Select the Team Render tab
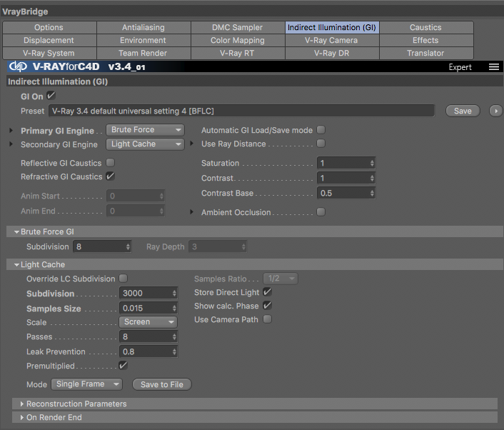This screenshot has height=430, width=504. [143, 53]
